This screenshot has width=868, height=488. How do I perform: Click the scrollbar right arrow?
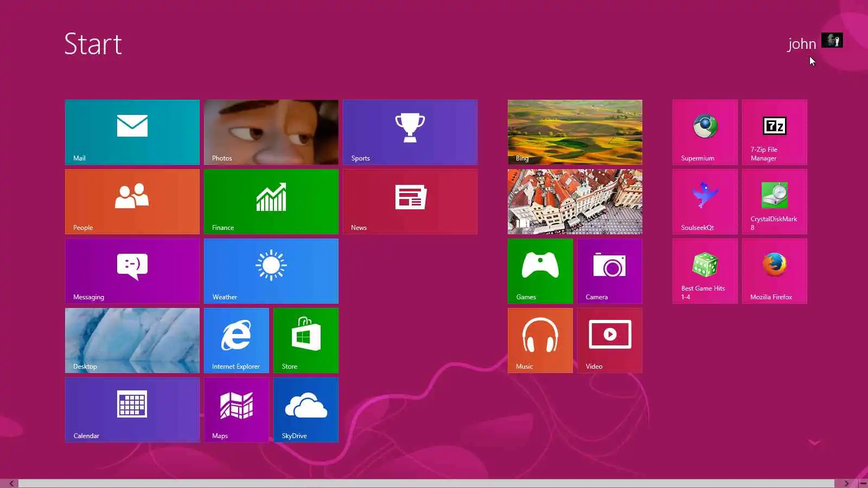click(x=846, y=483)
